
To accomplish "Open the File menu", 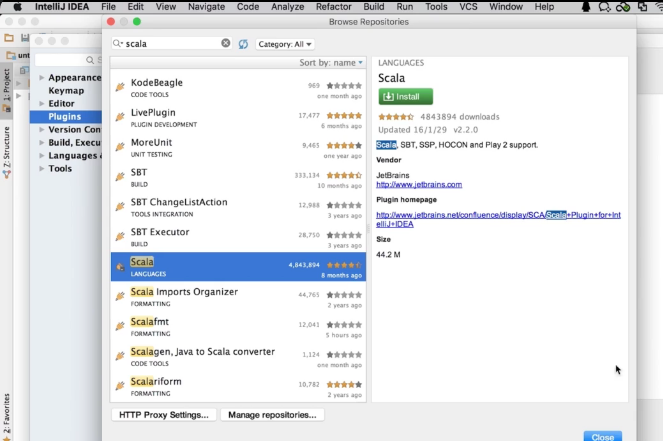I will point(108,7).
